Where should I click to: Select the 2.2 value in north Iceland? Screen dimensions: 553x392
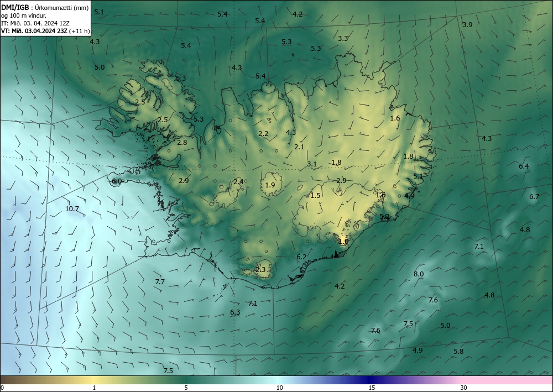click(x=263, y=134)
